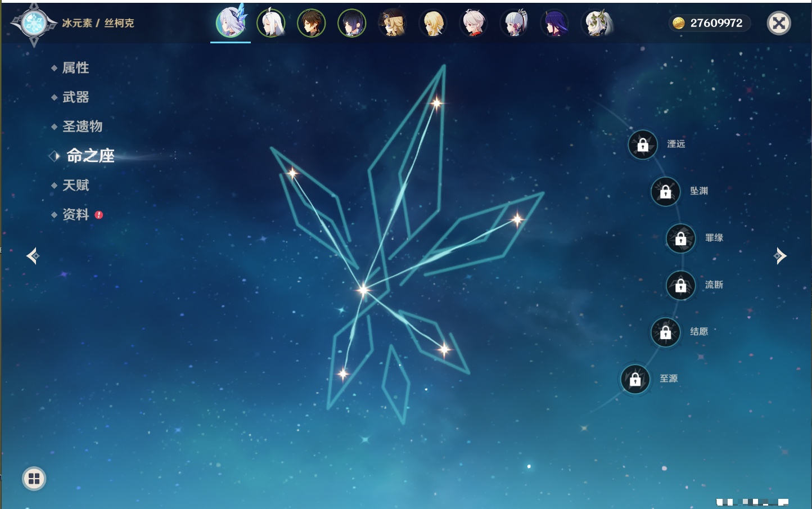Click the Cryo snowflake element emblem
Viewport: 812px width, 509px height.
34,24
